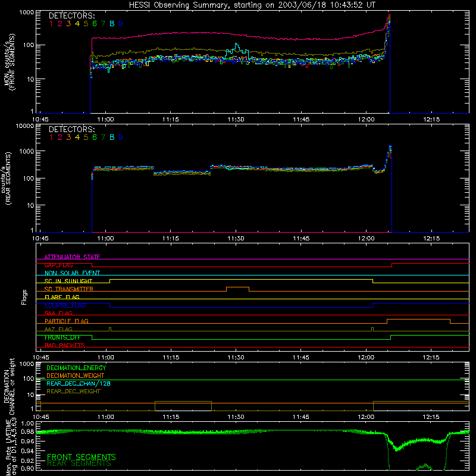The width and height of the screenshot is (476, 476).
Task: Click the ATTENUATOR_STATE flag label
Action: click(72, 257)
